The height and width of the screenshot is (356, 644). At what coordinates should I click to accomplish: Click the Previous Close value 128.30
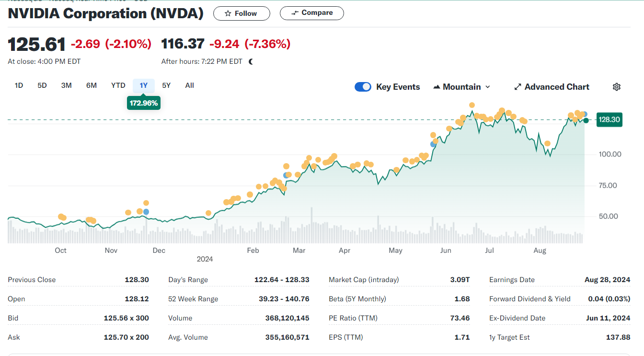pos(137,280)
